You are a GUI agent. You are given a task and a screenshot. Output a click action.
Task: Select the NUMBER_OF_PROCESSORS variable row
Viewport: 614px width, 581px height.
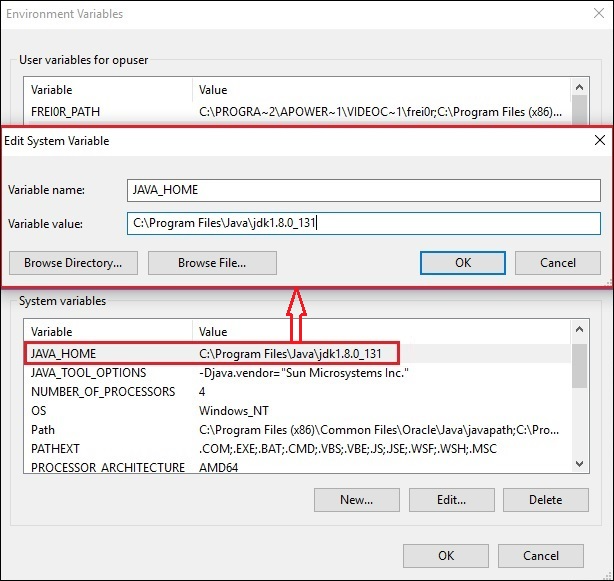pos(297,392)
